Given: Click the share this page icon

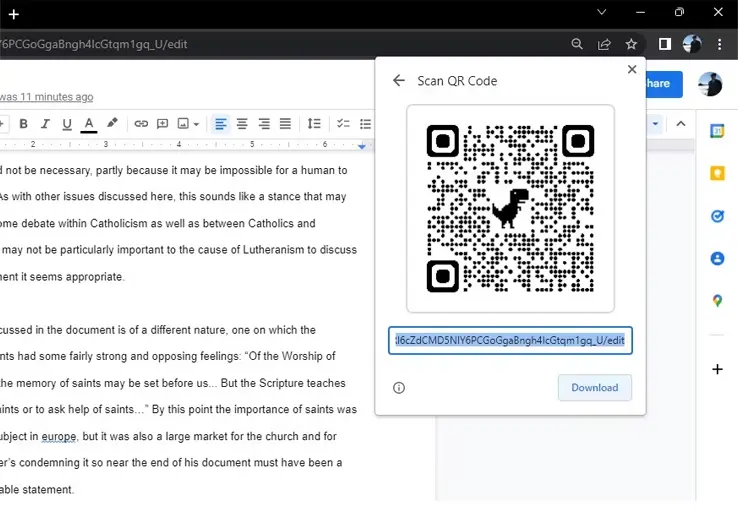Looking at the screenshot, I should [x=604, y=44].
